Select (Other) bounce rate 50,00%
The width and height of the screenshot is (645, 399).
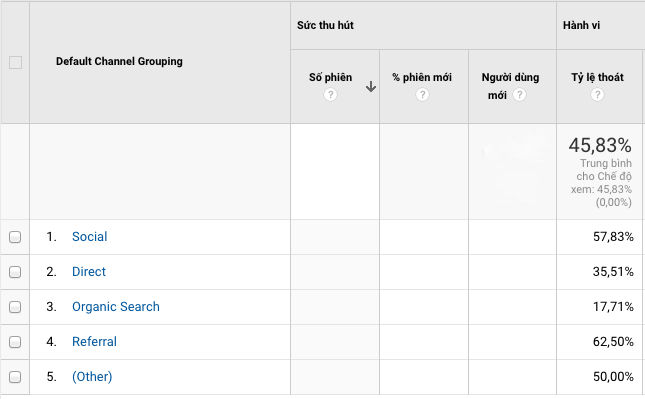613,376
